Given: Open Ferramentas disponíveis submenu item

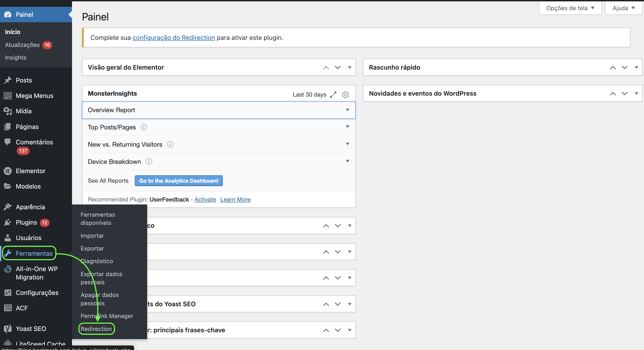Looking at the screenshot, I should (x=98, y=219).
